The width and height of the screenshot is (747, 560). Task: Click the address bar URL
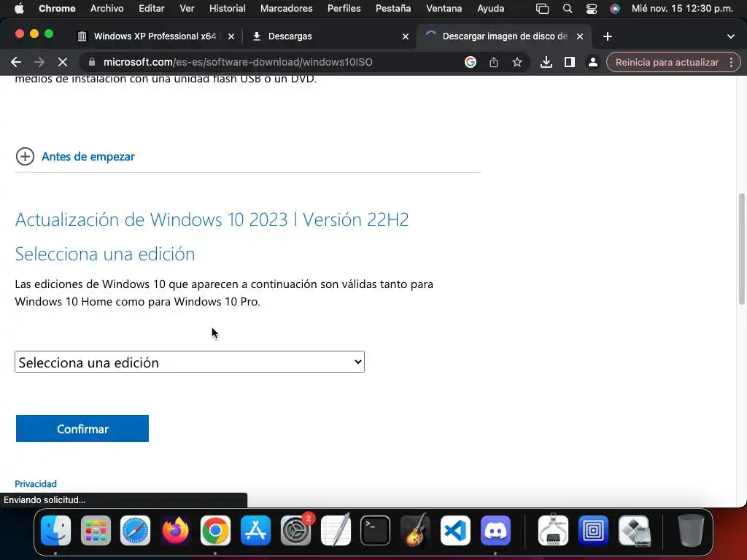tap(239, 63)
